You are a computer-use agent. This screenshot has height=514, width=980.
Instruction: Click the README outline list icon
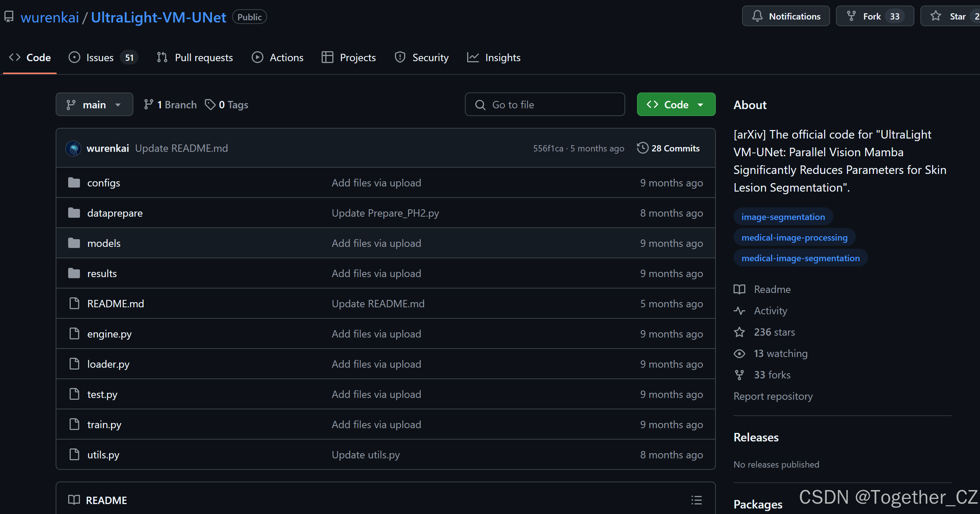click(x=696, y=500)
